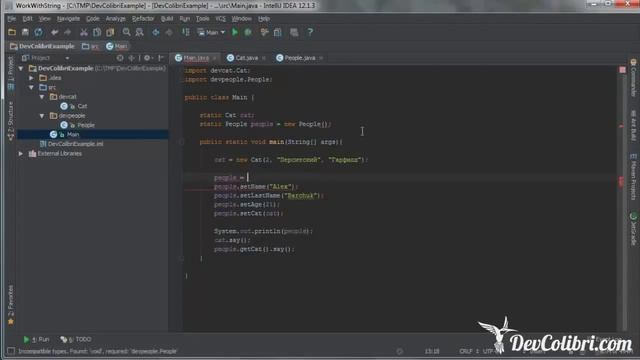Screen dimensions: 640x360
Task: Click the Forward navigation arrow icon
Action: click(169, 32)
